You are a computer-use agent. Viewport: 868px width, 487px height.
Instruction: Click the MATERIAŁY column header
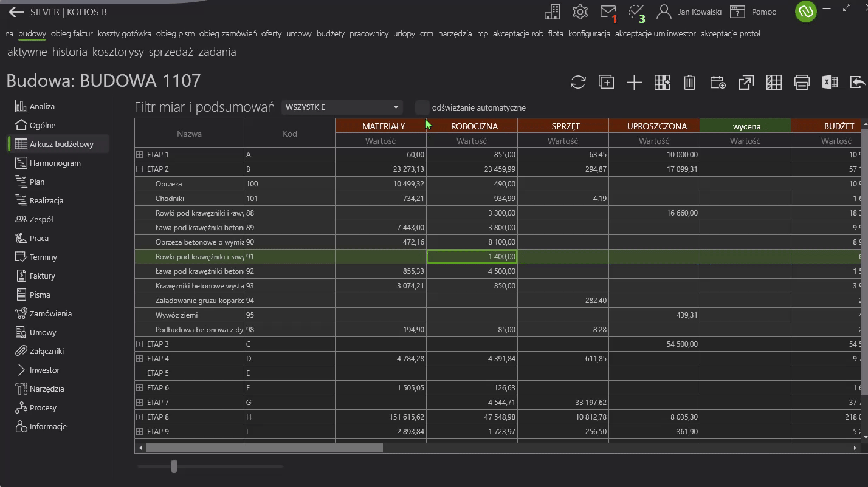381,126
